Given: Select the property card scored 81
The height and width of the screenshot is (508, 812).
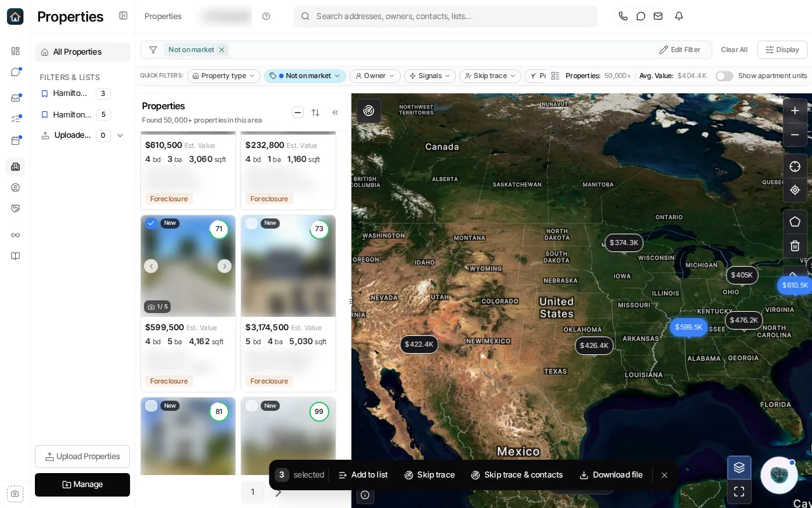Looking at the screenshot, I should click(x=151, y=405).
